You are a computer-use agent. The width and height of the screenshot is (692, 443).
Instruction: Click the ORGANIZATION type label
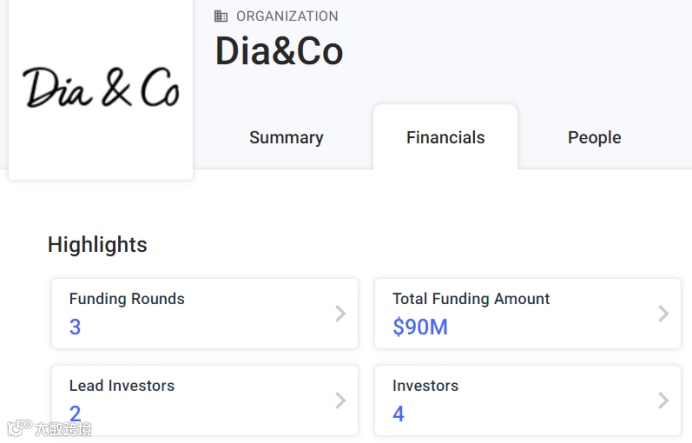click(x=287, y=16)
